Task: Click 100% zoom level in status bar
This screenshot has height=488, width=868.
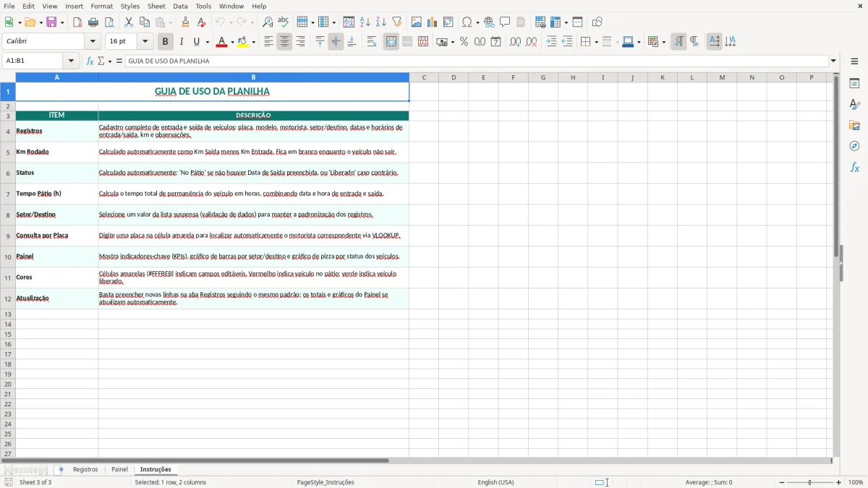Action: tap(856, 482)
